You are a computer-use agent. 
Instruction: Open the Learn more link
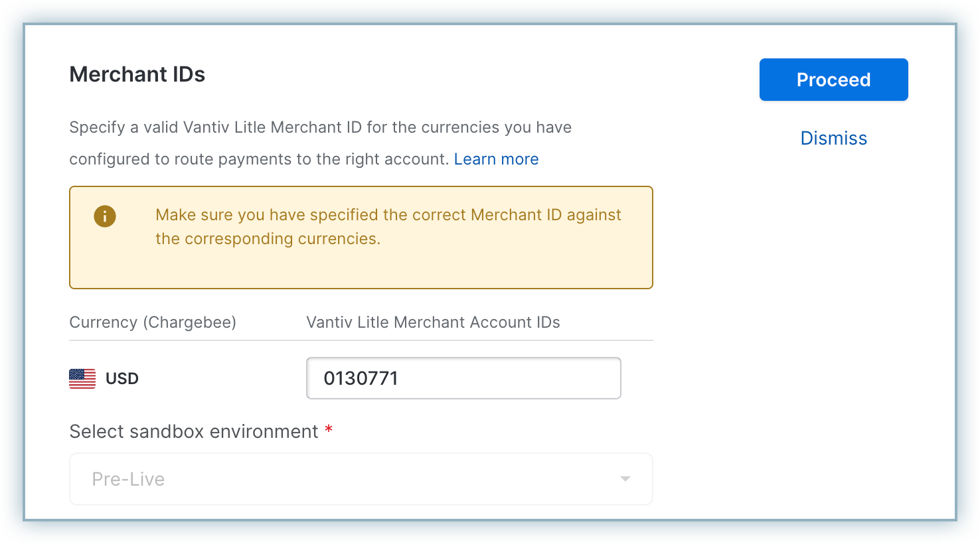(496, 159)
